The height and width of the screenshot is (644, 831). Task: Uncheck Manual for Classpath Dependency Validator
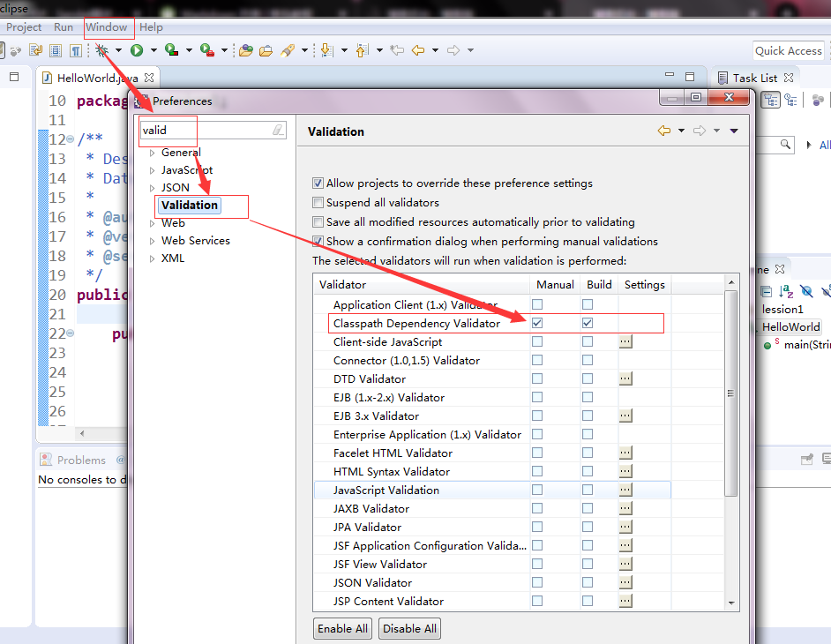point(537,323)
